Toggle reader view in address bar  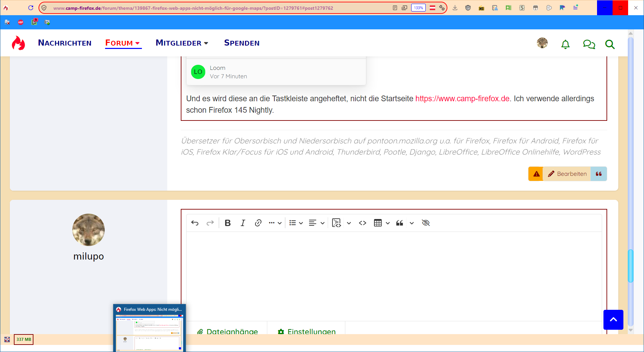(395, 8)
